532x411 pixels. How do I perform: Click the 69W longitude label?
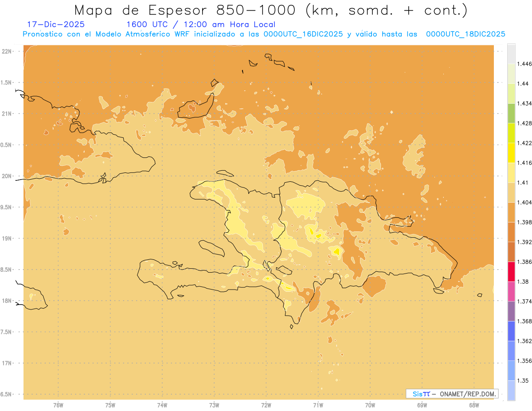(422, 405)
